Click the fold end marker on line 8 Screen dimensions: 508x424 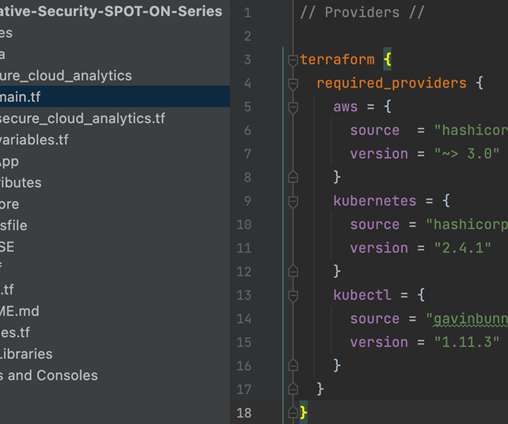tap(293, 177)
